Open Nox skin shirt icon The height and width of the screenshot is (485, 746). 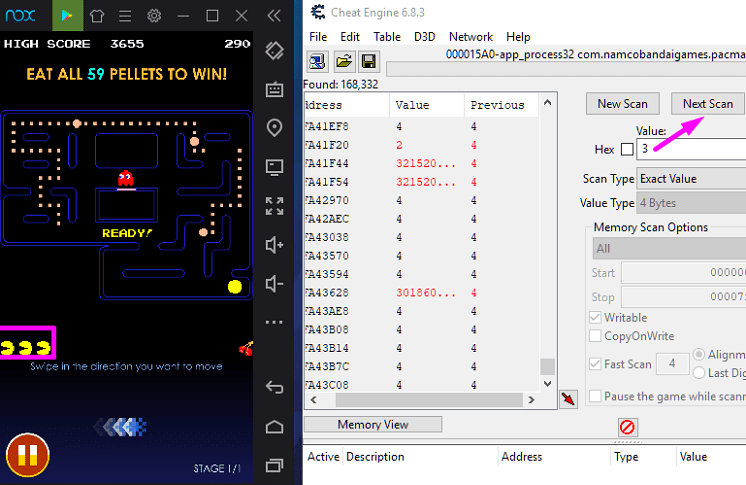click(x=97, y=16)
